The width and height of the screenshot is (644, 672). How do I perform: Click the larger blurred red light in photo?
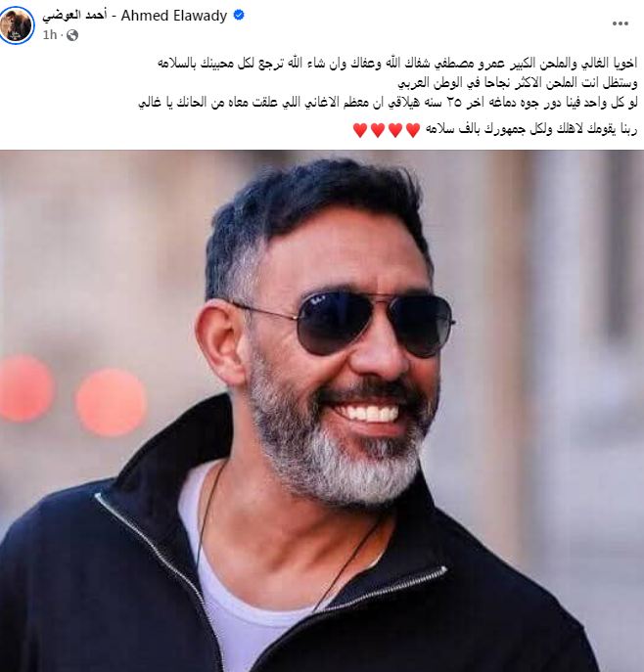[111, 402]
